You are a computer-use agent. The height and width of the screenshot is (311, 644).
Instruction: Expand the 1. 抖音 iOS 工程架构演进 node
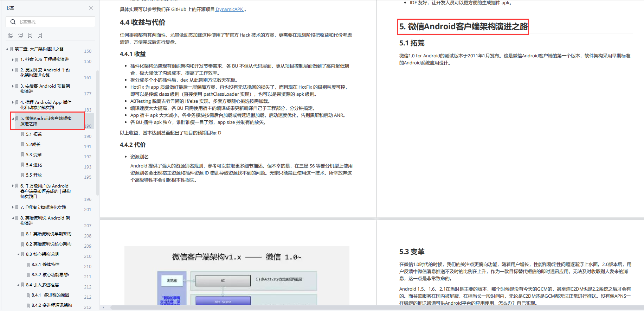[x=13, y=59]
